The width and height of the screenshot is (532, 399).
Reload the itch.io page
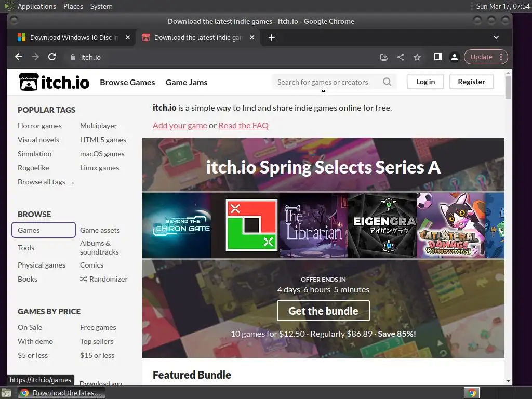[52, 57]
